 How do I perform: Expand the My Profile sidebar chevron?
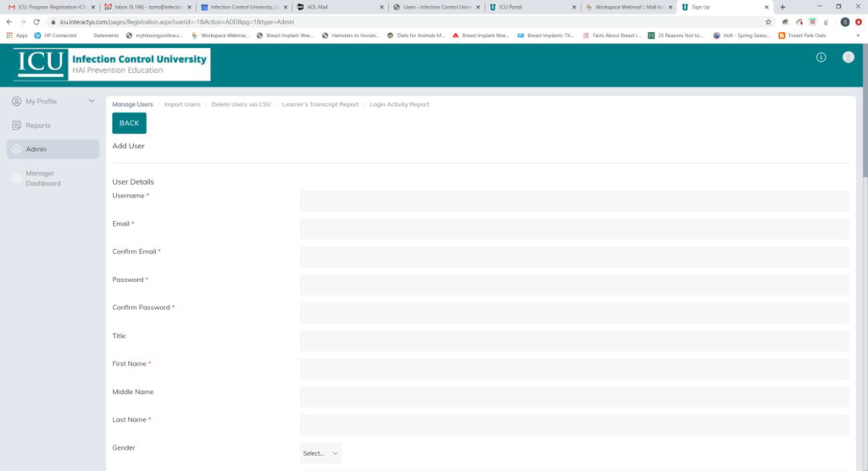point(92,102)
